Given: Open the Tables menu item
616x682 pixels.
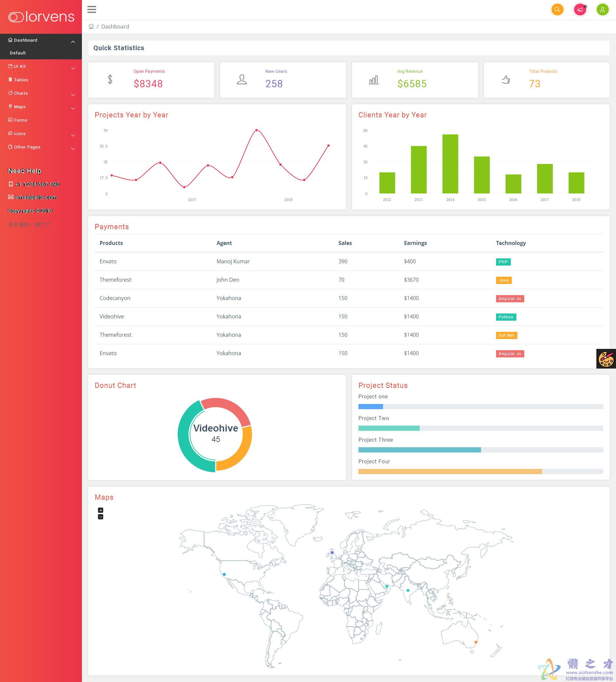Looking at the screenshot, I should 21,80.
